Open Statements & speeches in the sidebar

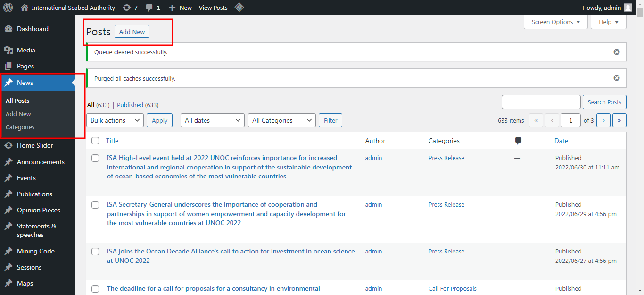tap(38, 230)
